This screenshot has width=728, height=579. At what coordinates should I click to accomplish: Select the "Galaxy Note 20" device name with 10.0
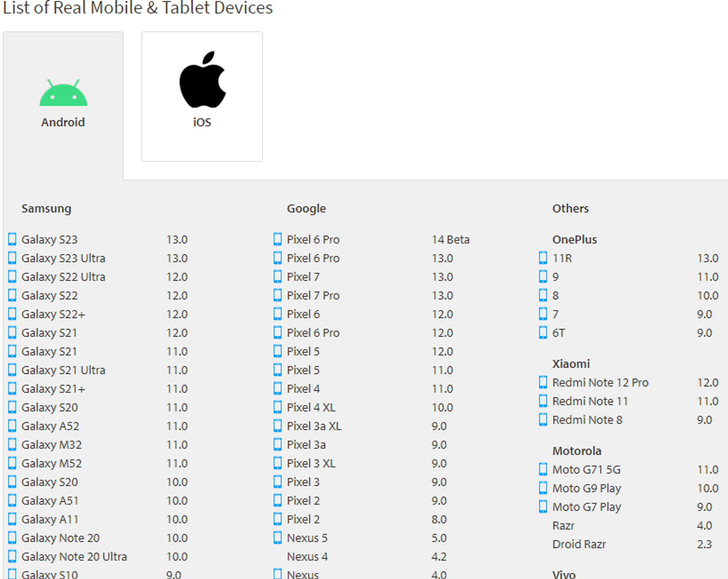coord(60,538)
